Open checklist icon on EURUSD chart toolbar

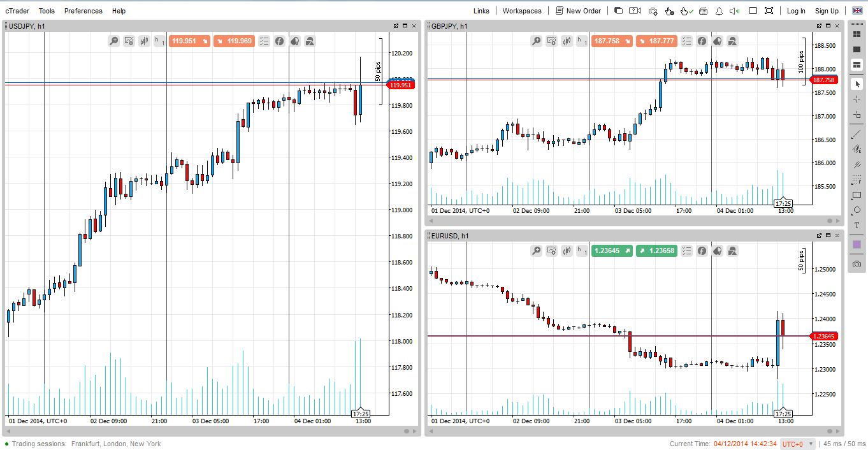pos(686,251)
